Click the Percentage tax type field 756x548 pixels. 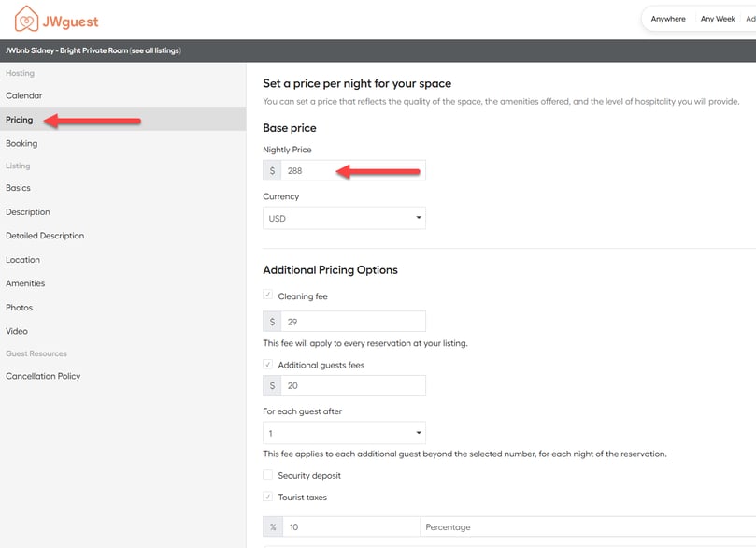(588, 526)
